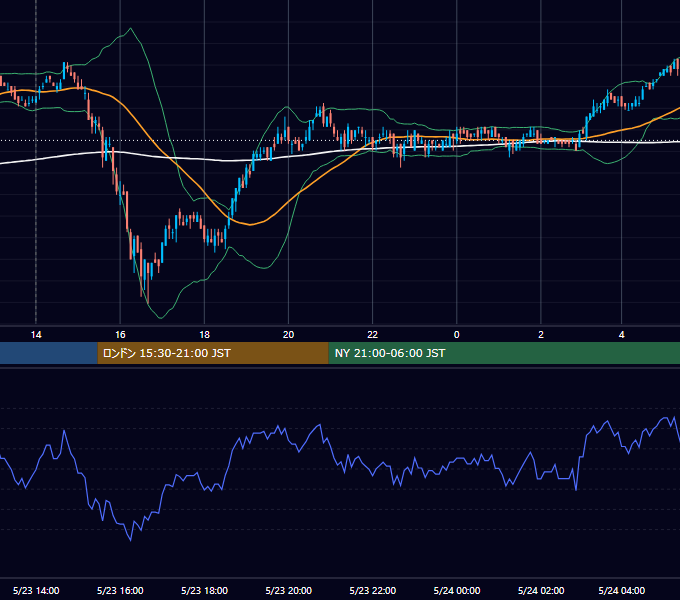Click the 5/23 20:00 date label

pyautogui.click(x=288, y=590)
